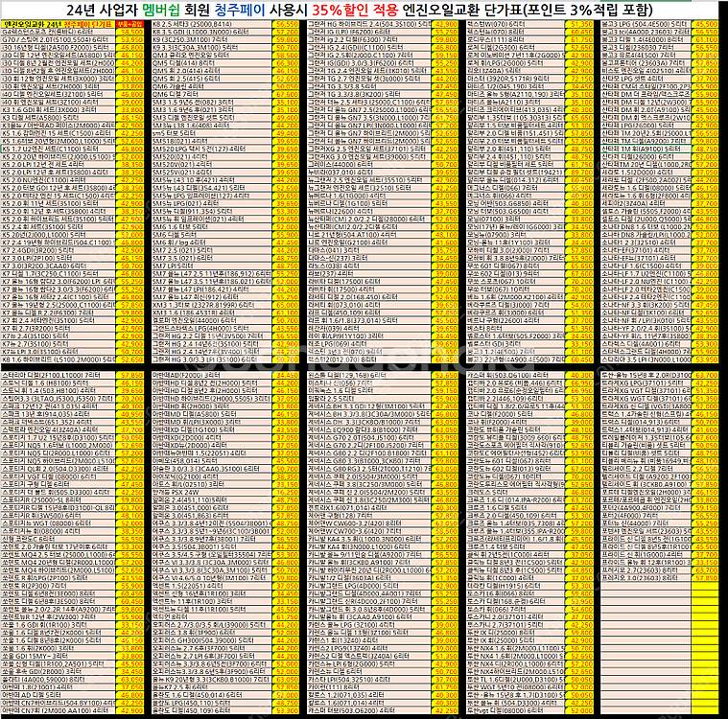Click the 'sm5 터보 5리터' cell
Image resolution: width=728 pixels, height=719 pixels.
coord(212,133)
